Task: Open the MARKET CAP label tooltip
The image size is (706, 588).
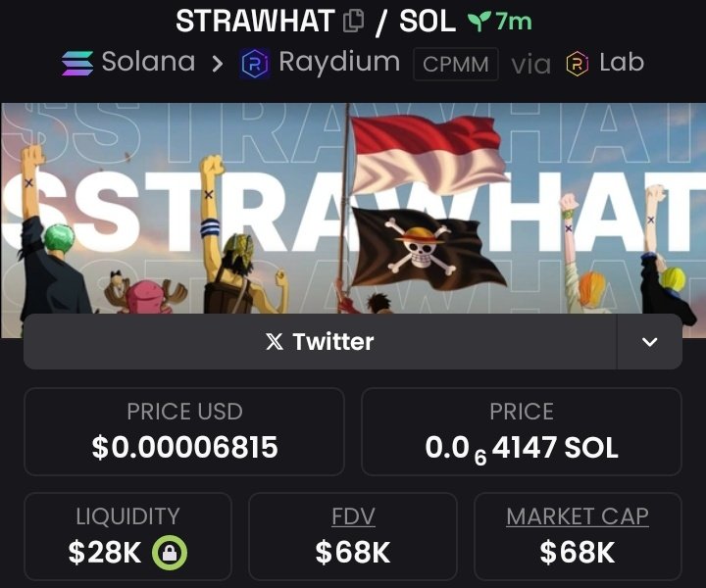Action: (x=578, y=516)
